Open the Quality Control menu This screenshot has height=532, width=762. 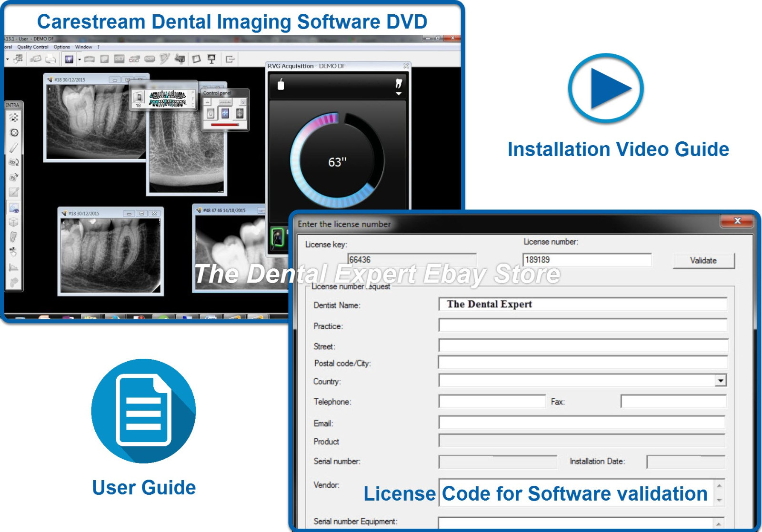tap(33, 47)
